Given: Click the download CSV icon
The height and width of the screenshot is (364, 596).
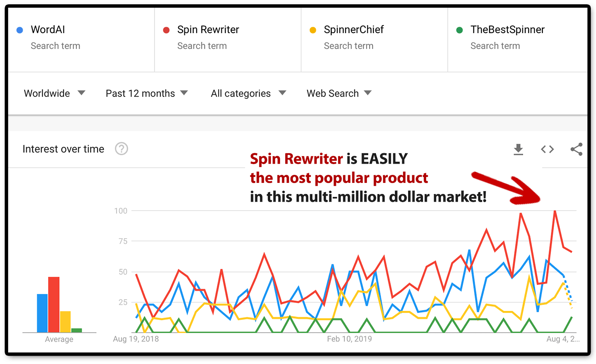Looking at the screenshot, I should tap(518, 149).
